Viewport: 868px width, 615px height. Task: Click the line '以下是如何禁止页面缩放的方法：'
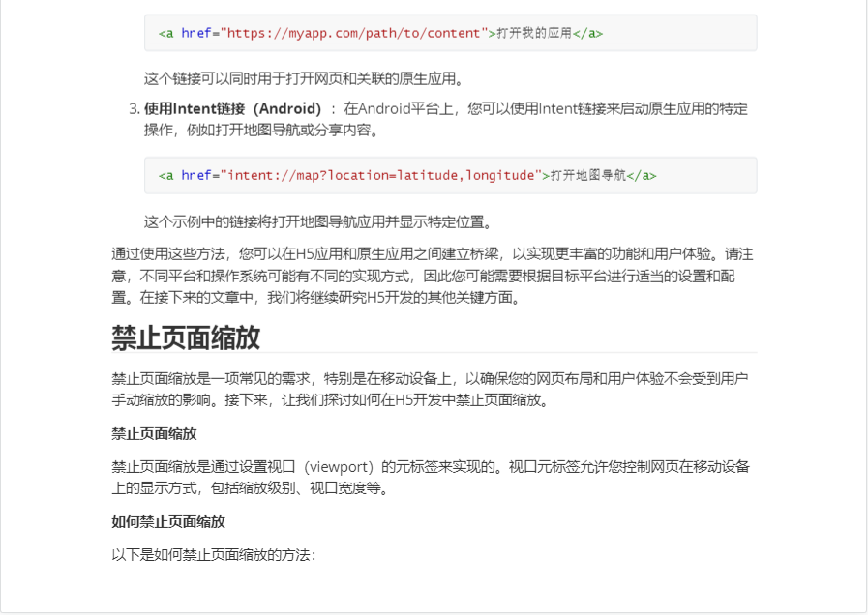coord(214,555)
